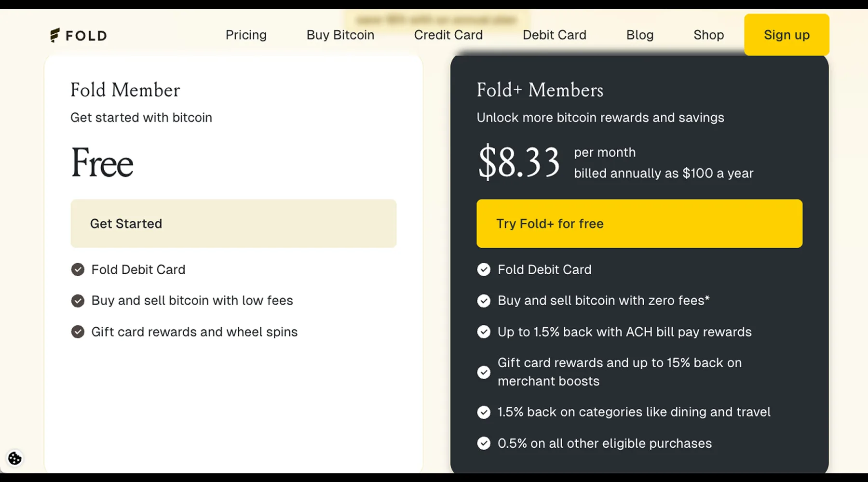
Task: Click checkmark beside merchant boosts feature
Action: tap(484, 372)
